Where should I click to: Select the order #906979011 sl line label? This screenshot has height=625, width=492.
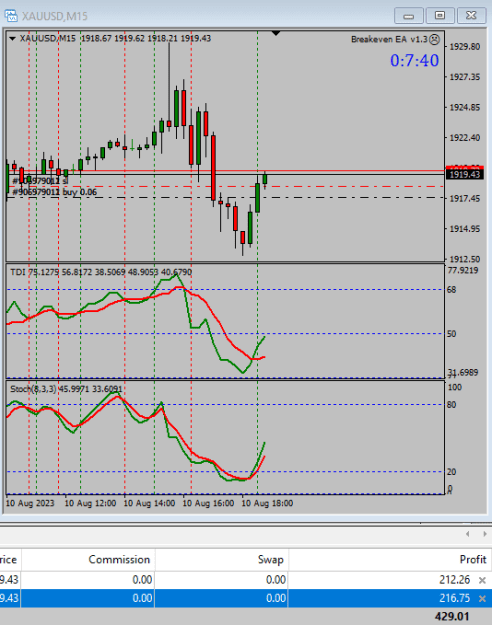40,181
